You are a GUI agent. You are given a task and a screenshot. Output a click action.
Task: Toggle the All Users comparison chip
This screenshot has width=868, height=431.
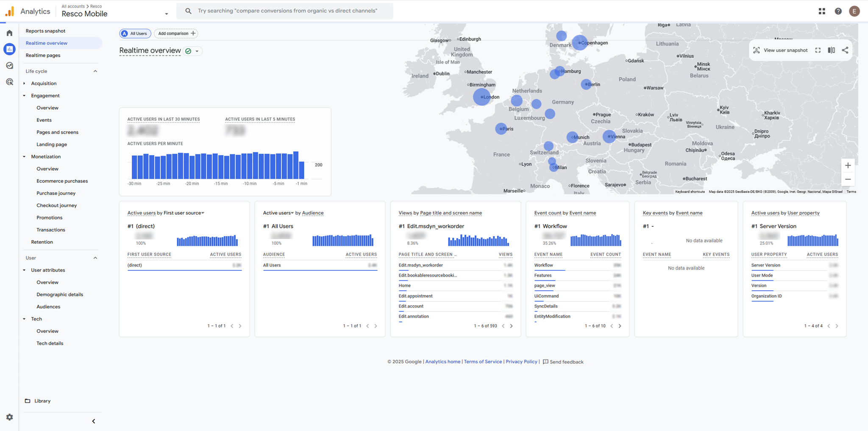(x=135, y=33)
